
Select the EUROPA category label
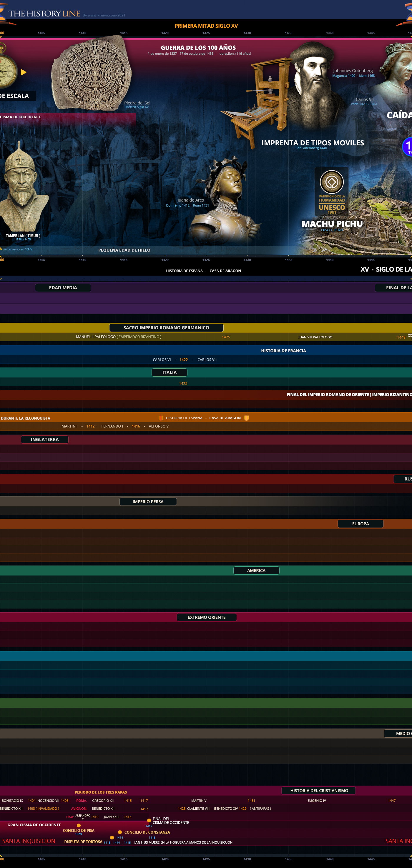(x=360, y=524)
